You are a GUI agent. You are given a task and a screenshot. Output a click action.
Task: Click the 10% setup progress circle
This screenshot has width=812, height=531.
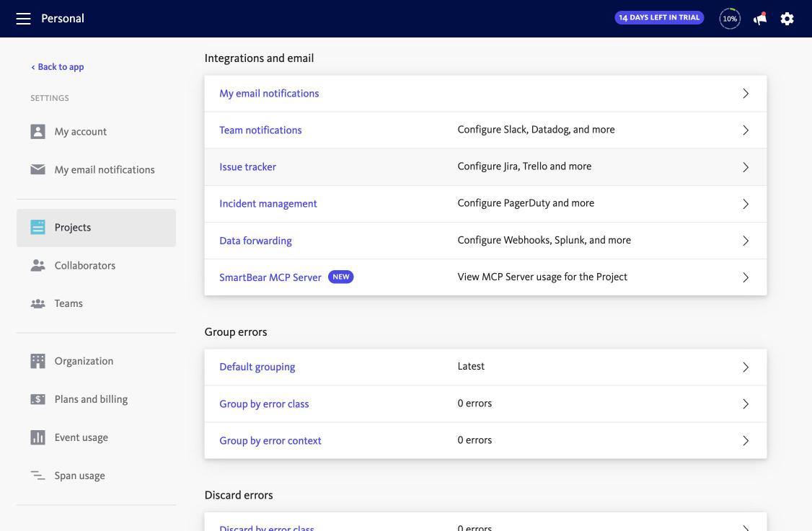[730, 19]
